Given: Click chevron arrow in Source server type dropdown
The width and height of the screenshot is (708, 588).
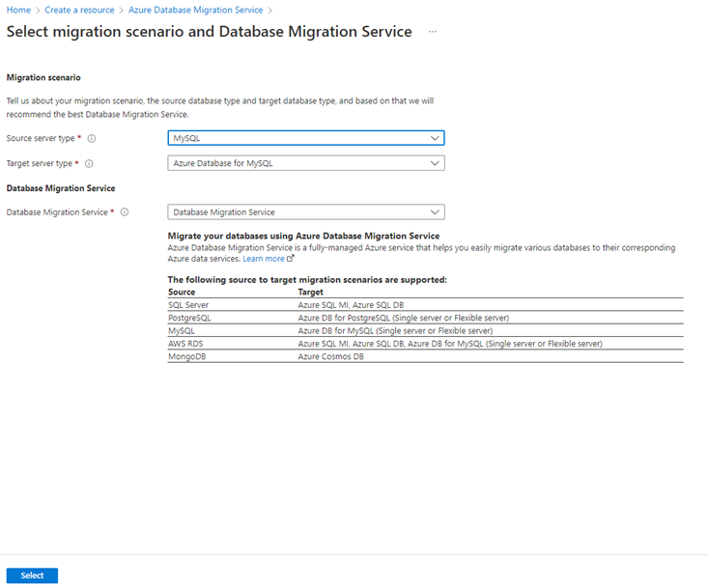Looking at the screenshot, I should (x=435, y=138).
